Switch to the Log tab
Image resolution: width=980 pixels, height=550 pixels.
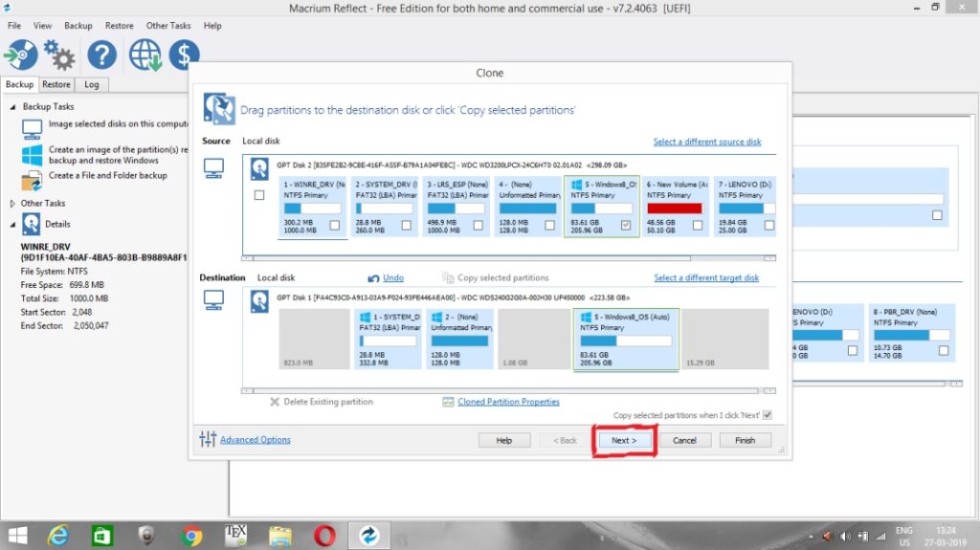[x=92, y=84]
